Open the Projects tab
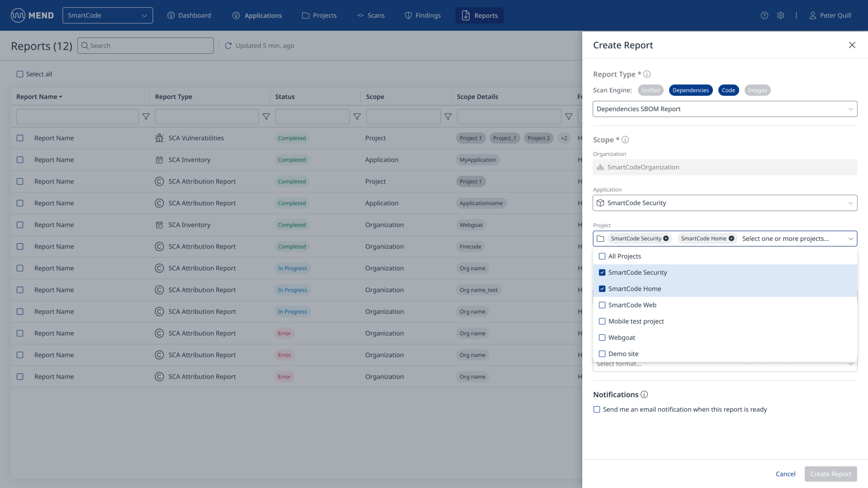The height and width of the screenshot is (488, 868). (x=319, y=15)
